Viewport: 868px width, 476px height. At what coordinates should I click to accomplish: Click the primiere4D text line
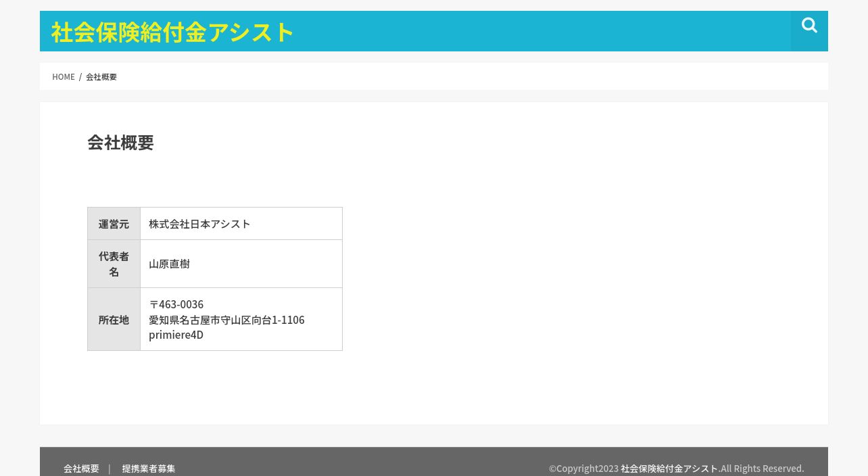point(176,335)
